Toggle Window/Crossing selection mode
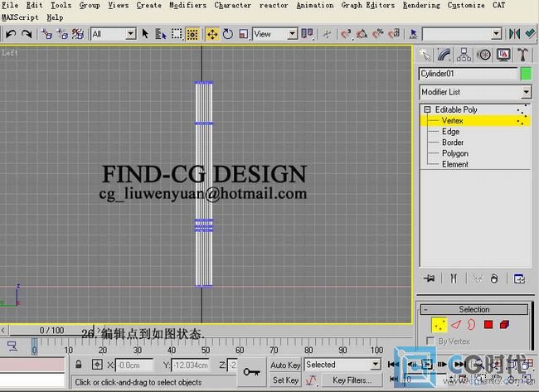This screenshot has width=539, height=392. [192, 34]
